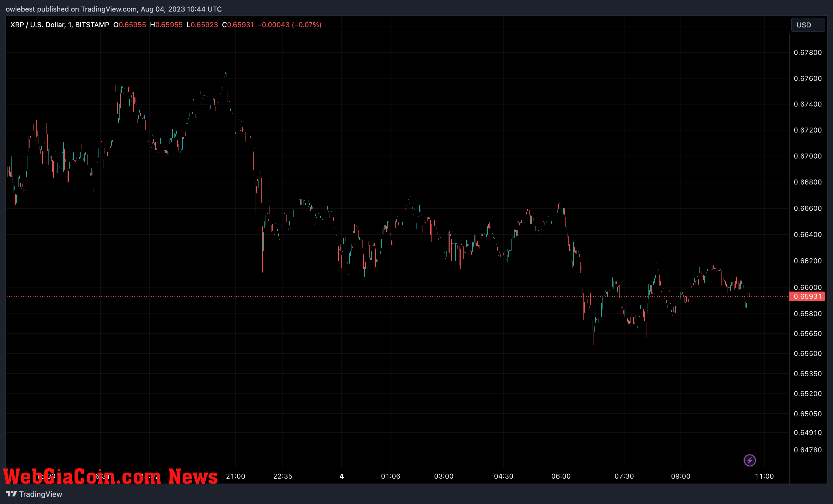This screenshot has width=833, height=504.
Task: Click the purple lightning bolt icon
Action: pos(750,460)
